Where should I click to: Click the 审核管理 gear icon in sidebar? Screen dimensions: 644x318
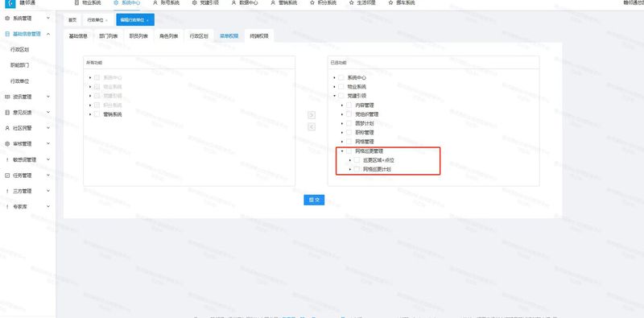pyautogui.click(x=7, y=144)
